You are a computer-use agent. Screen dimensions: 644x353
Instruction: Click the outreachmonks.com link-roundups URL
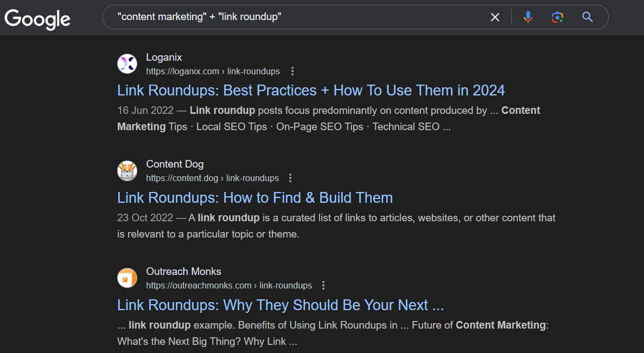tap(229, 285)
